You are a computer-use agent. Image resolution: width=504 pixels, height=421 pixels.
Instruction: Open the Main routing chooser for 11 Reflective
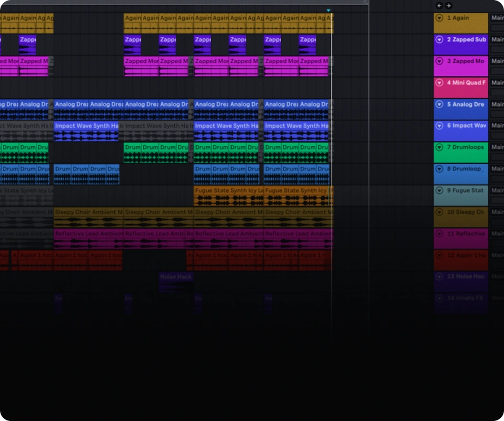point(498,233)
